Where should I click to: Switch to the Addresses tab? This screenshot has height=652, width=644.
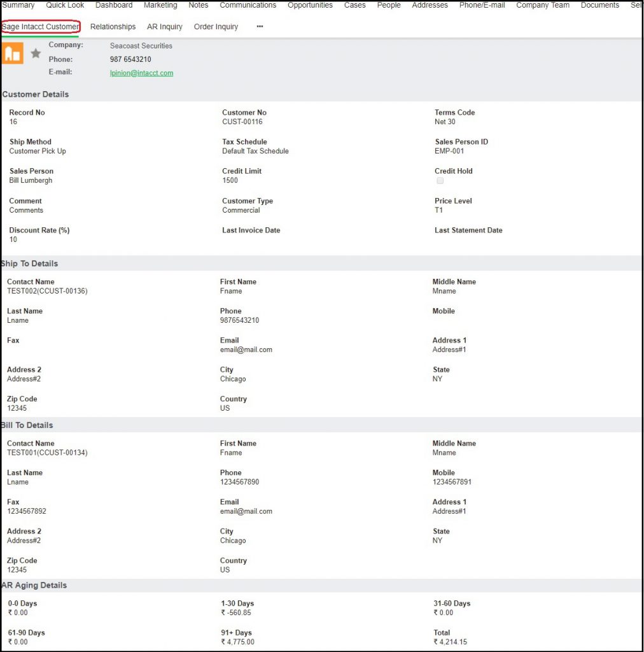[x=430, y=5]
